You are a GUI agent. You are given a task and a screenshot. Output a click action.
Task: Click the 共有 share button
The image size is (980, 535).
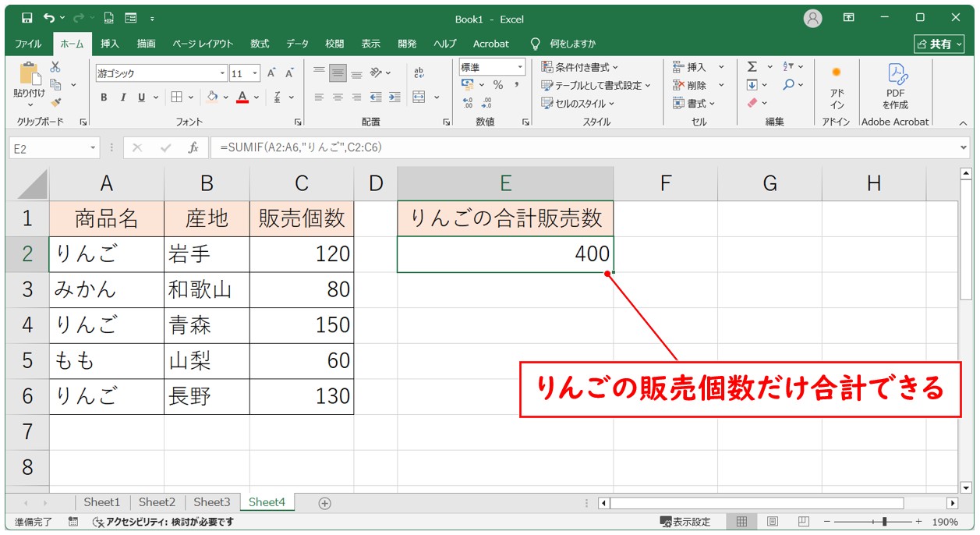(x=939, y=44)
